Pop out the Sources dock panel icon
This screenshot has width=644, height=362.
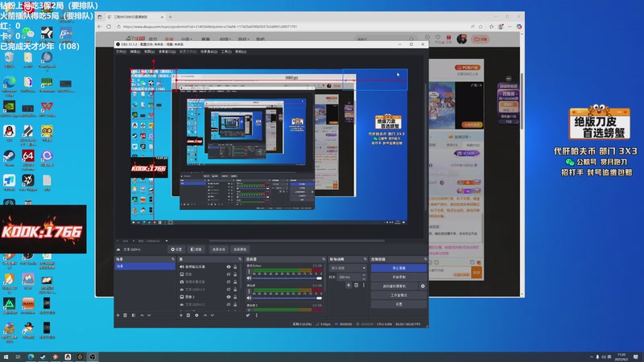pyautogui.click(x=240, y=259)
